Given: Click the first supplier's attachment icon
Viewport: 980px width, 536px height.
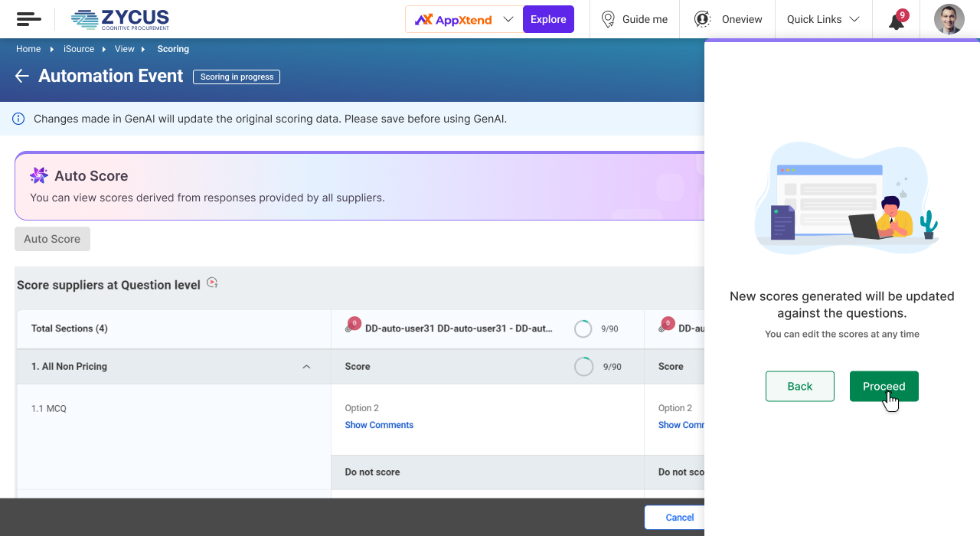Looking at the screenshot, I should [351, 327].
